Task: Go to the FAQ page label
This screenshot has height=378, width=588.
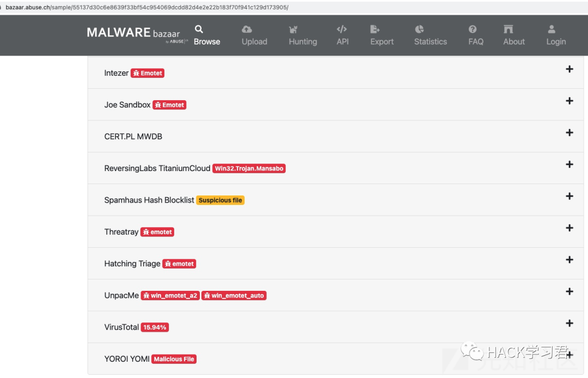Action: click(x=476, y=41)
